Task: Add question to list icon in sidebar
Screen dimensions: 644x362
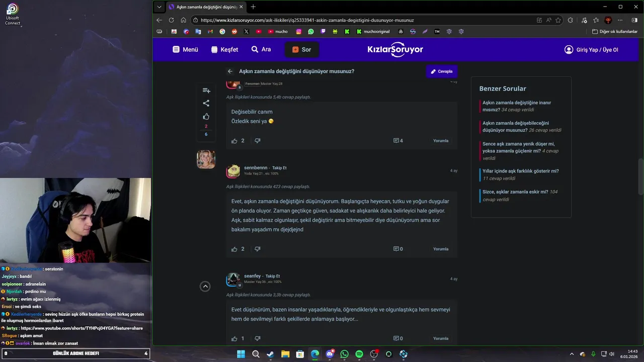Action: [206, 90]
